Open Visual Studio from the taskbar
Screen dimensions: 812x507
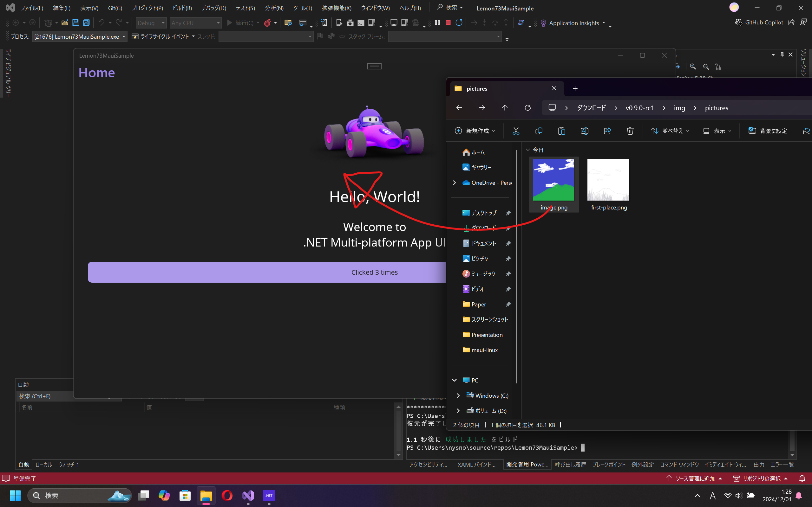pyautogui.click(x=248, y=495)
